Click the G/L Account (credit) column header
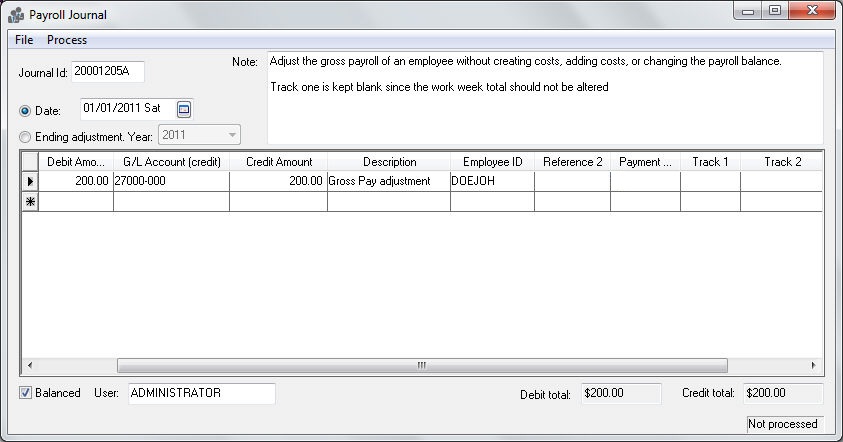Screen dimensions: 843x442 171,161
